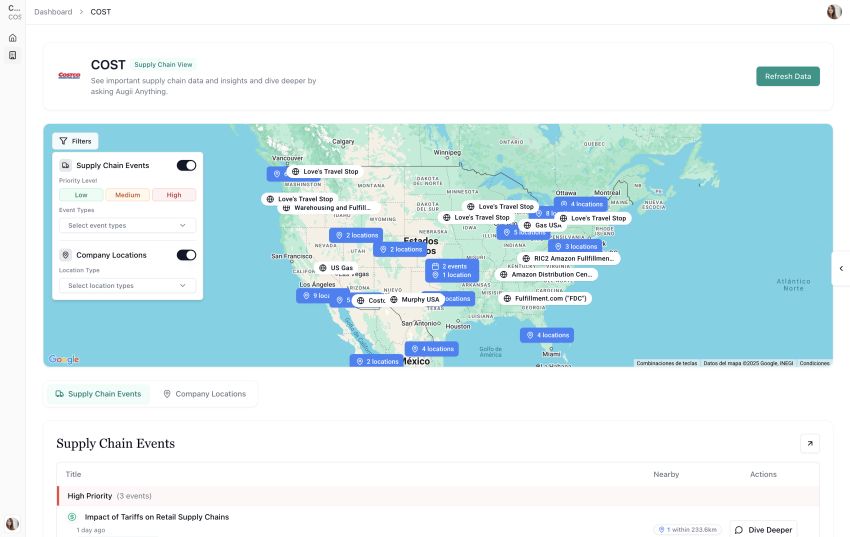Click the Google logo on map

(x=64, y=359)
